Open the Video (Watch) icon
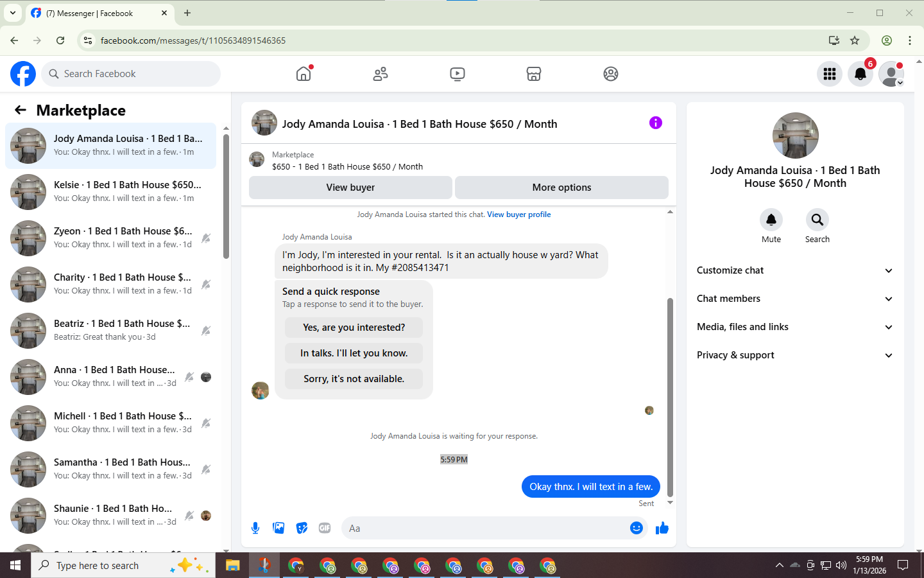 [x=458, y=74]
